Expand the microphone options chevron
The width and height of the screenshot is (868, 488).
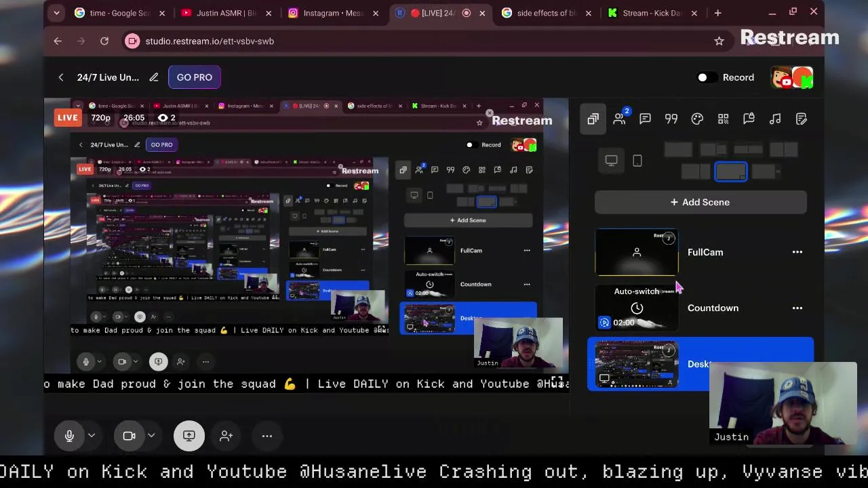pos(92,436)
